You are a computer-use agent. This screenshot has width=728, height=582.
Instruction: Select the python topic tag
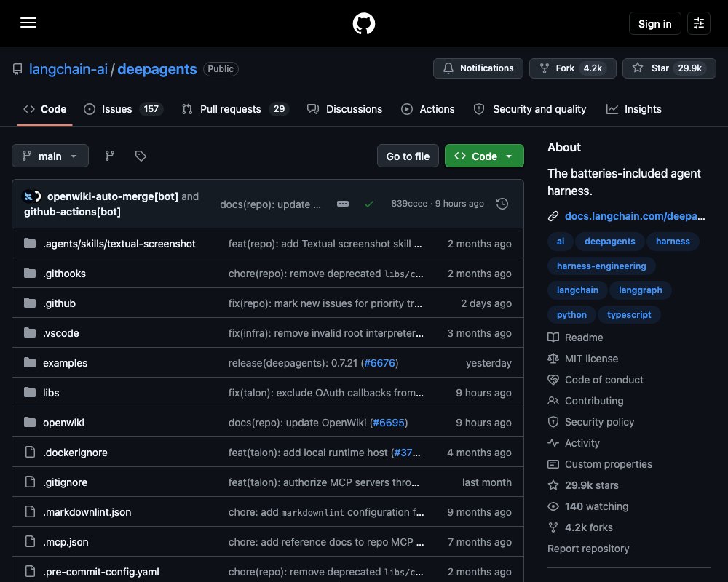571,315
